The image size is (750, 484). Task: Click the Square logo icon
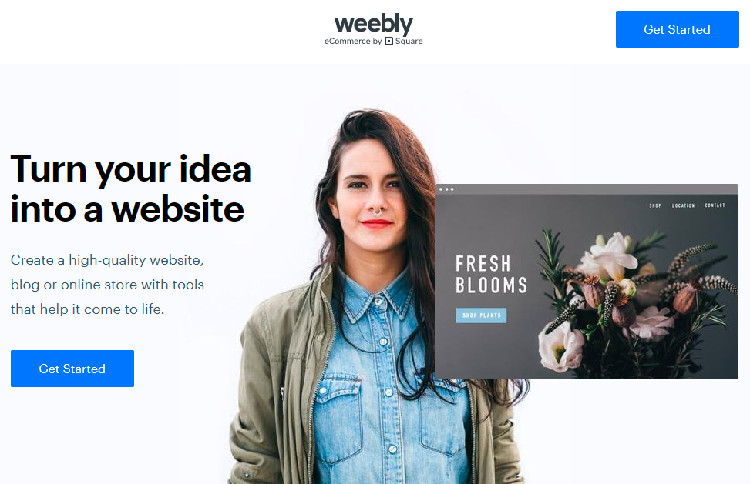[x=389, y=41]
